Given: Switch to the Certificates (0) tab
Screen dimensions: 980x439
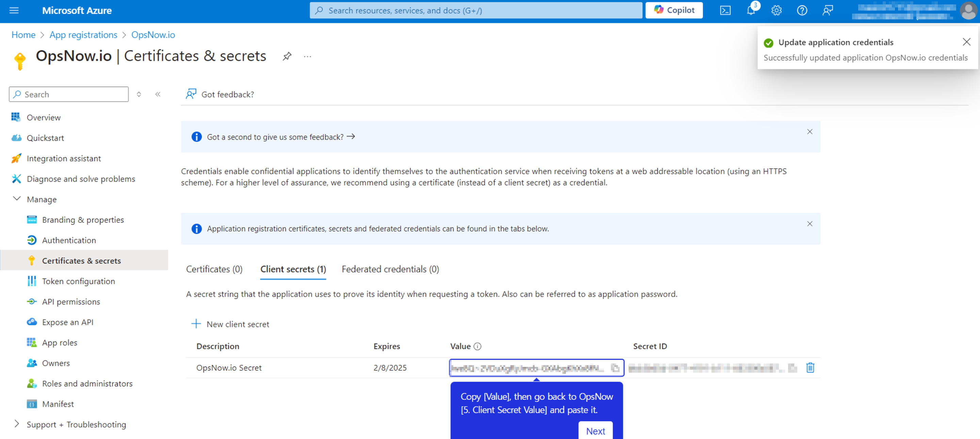Looking at the screenshot, I should point(214,269).
